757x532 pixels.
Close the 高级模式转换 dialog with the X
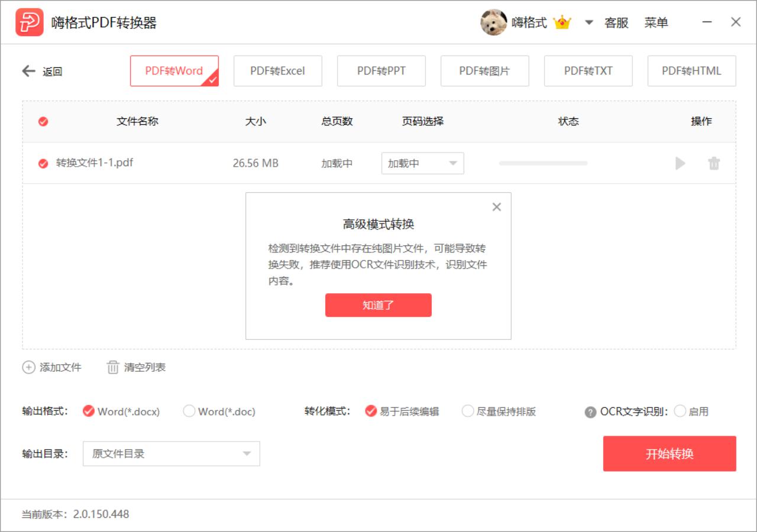coord(497,207)
